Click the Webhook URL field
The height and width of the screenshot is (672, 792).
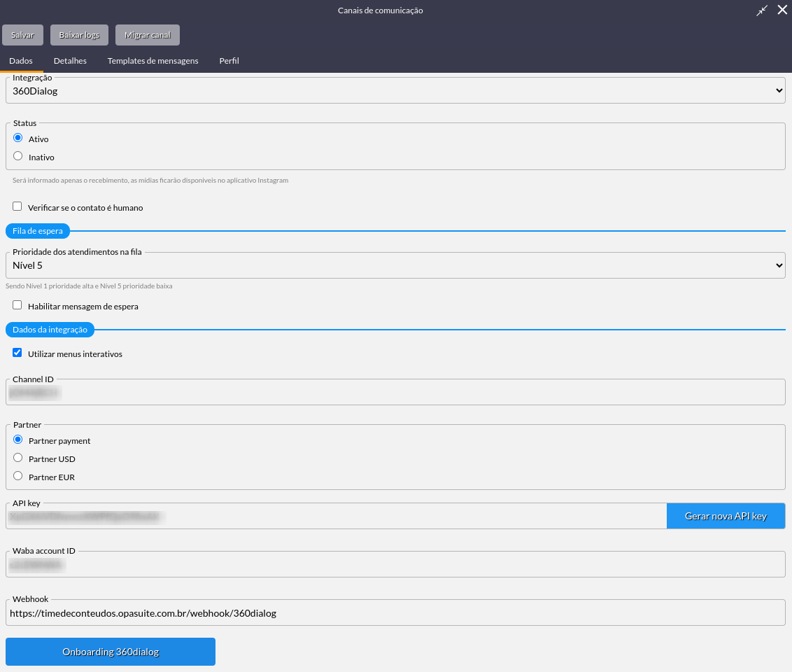395,613
